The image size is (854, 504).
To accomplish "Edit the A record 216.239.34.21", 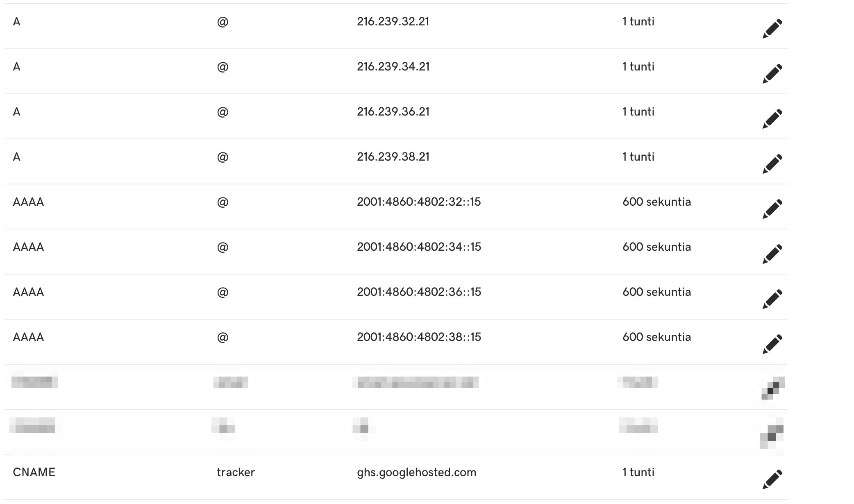I will (x=772, y=73).
